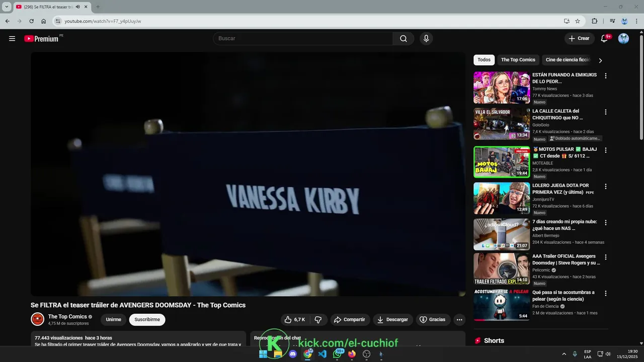Viewport: 644px width, 362px height.
Task: Select Cine de ciencia ficción chip
Action: (x=568, y=60)
